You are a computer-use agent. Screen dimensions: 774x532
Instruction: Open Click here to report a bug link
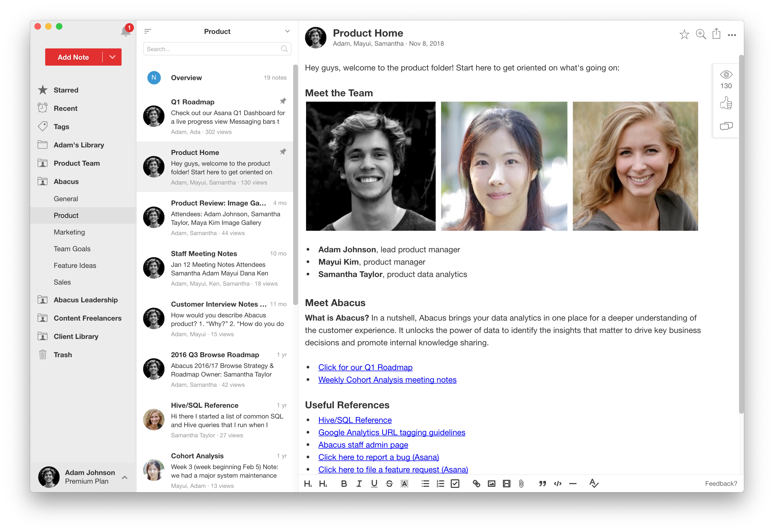pyautogui.click(x=379, y=457)
